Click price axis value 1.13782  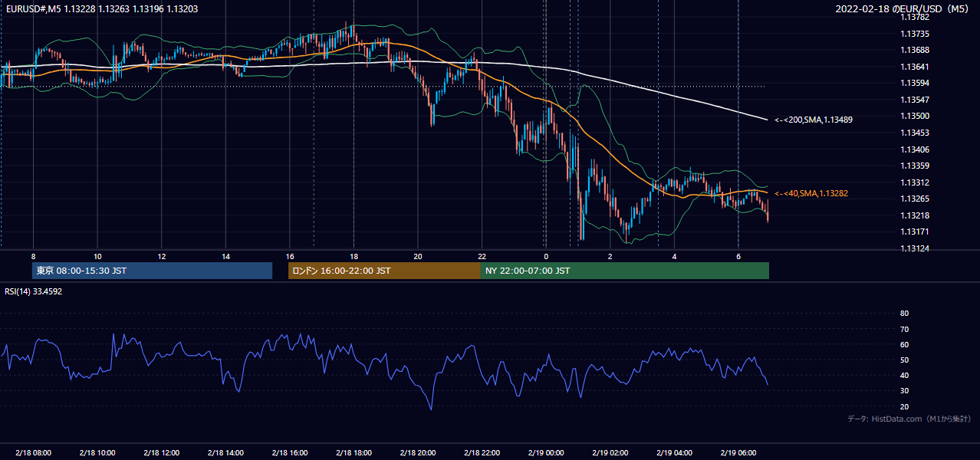tap(914, 18)
